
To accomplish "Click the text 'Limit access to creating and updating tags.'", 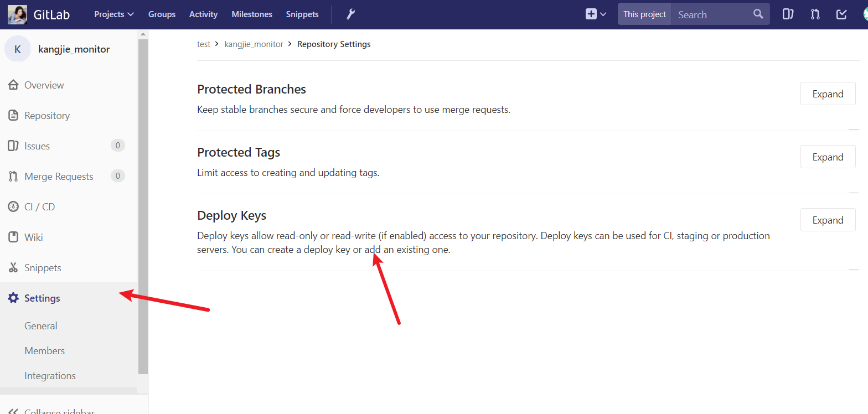I will [288, 173].
